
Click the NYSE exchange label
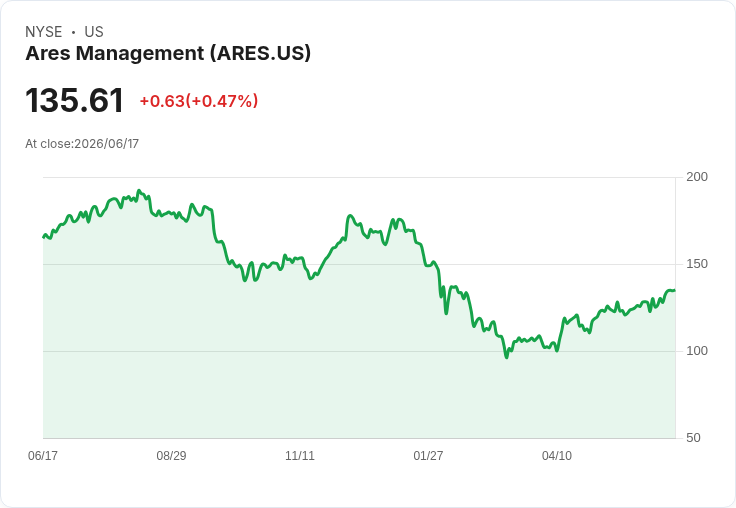tap(44, 32)
